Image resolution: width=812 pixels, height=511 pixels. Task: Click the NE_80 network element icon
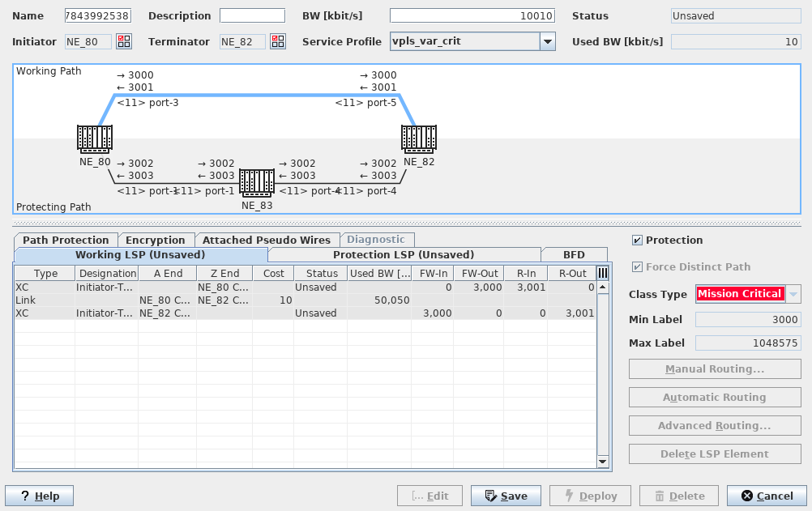[x=94, y=139]
